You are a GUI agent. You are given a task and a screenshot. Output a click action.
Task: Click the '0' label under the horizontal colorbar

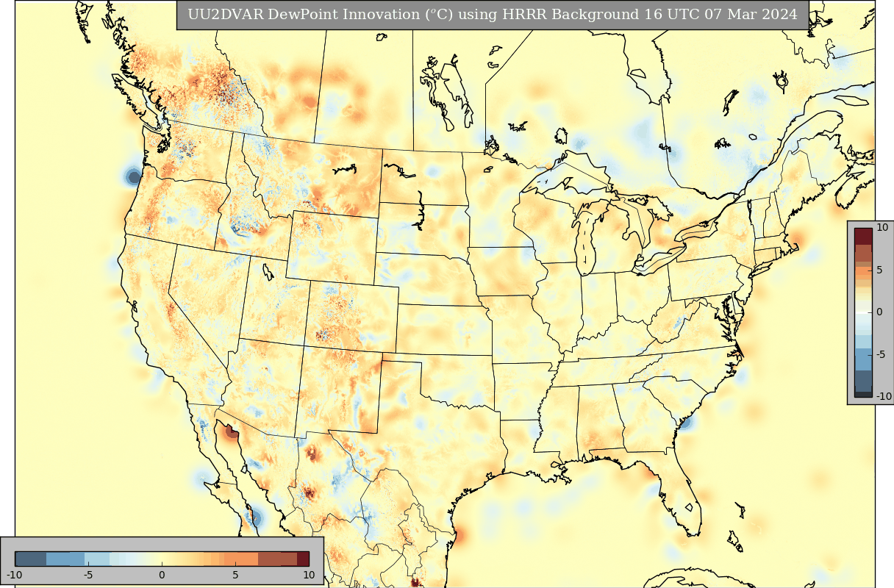[162, 574]
